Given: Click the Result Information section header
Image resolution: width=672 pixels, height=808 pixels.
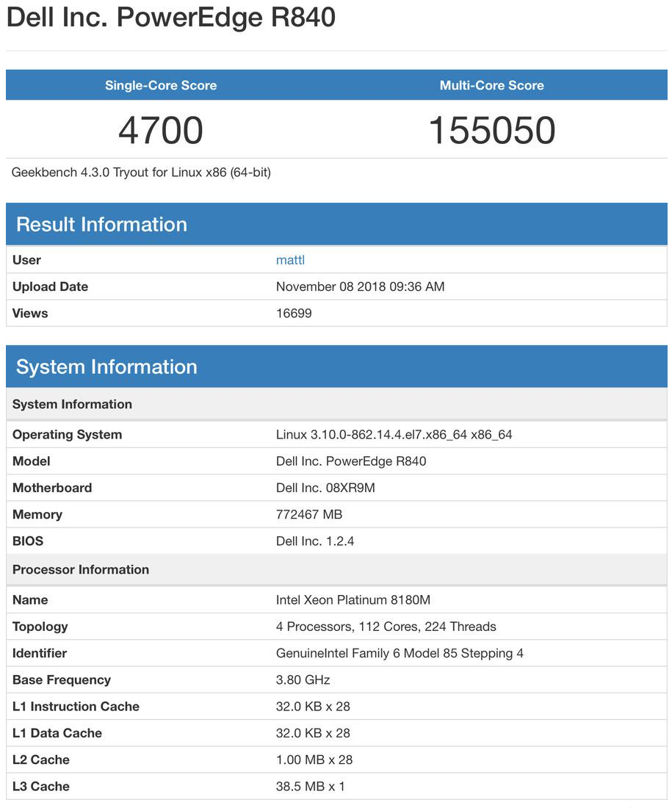Looking at the screenshot, I should (101, 224).
